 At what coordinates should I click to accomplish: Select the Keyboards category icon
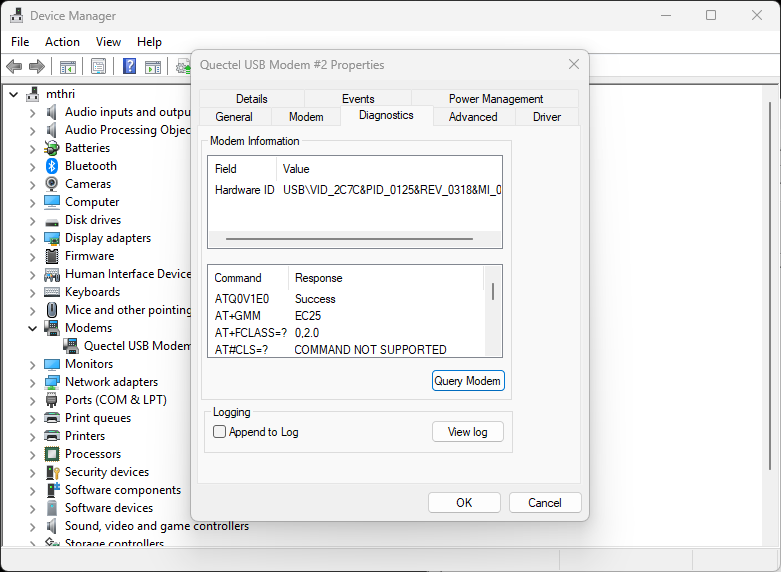coord(52,292)
